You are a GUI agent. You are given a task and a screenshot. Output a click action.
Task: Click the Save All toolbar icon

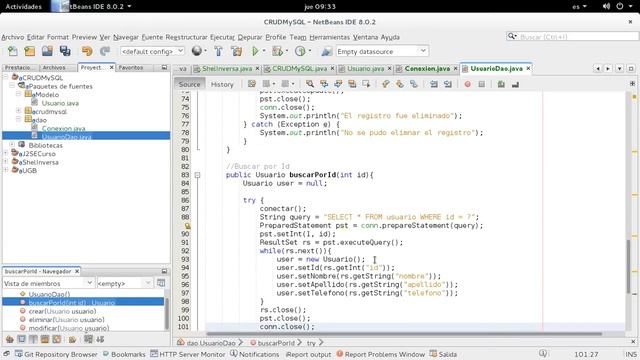(x=65, y=51)
